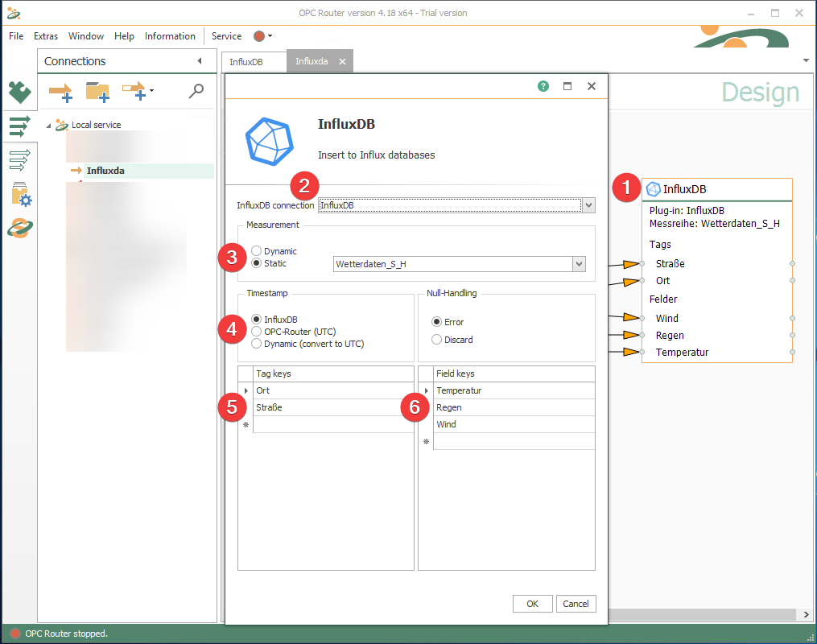The width and height of the screenshot is (817, 644).
Task: Click the green help question mark icon
Action: [x=543, y=86]
